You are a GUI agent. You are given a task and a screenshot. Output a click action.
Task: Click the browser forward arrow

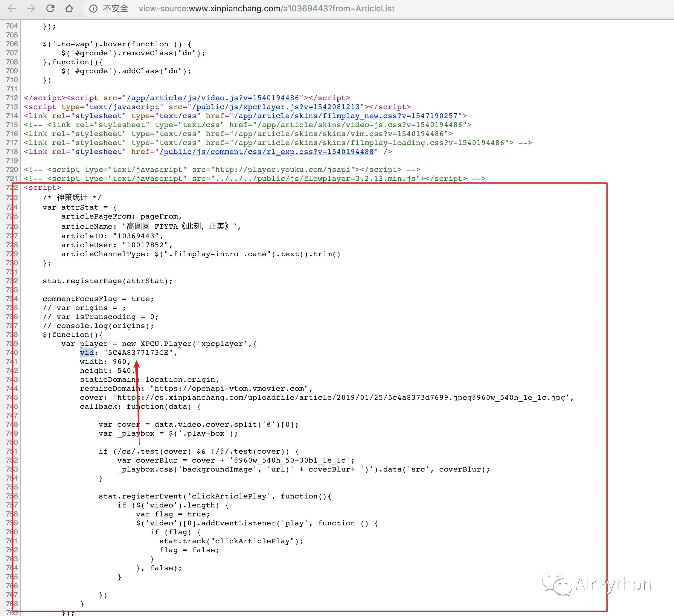(31, 8)
